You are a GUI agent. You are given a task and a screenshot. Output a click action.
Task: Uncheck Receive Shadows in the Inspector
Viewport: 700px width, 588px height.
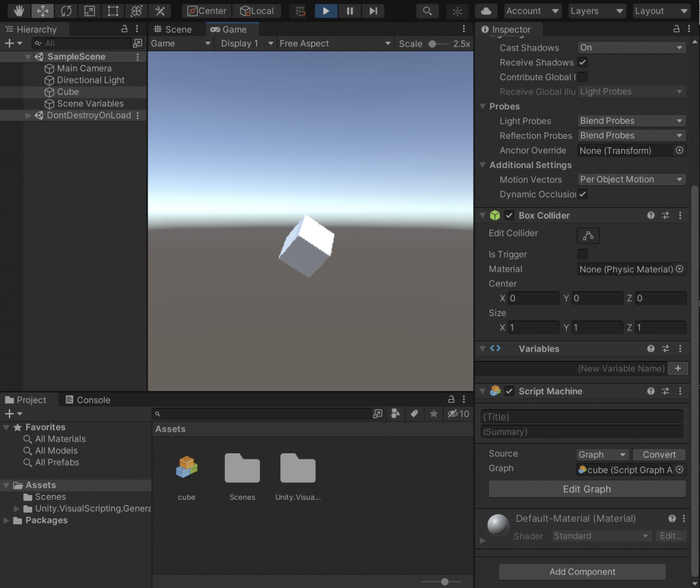point(583,62)
